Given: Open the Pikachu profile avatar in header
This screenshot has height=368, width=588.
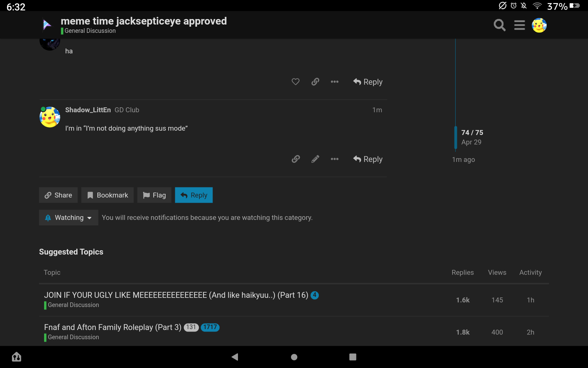Looking at the screenshot, I should (x=539, y=25).
